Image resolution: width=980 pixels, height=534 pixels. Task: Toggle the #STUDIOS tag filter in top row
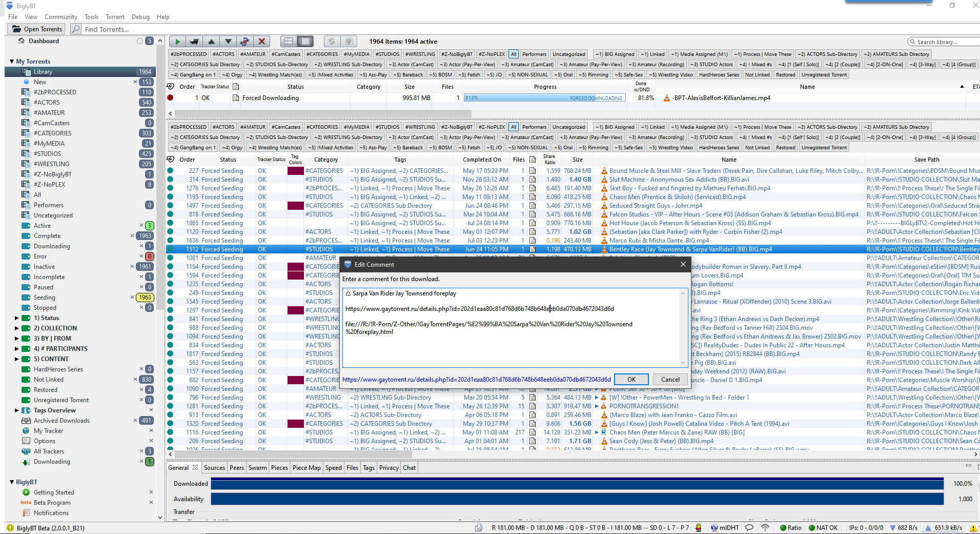point(387,54)
